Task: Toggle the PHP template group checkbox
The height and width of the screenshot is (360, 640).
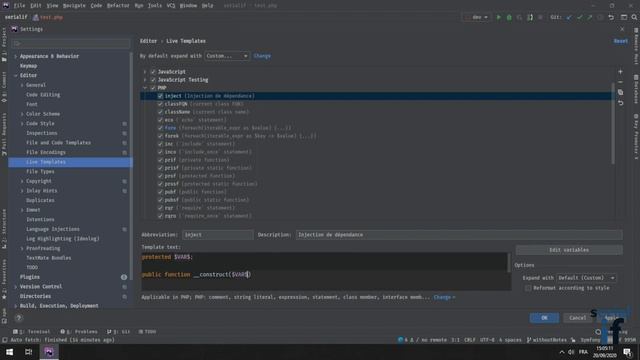Action: (153, 88)
